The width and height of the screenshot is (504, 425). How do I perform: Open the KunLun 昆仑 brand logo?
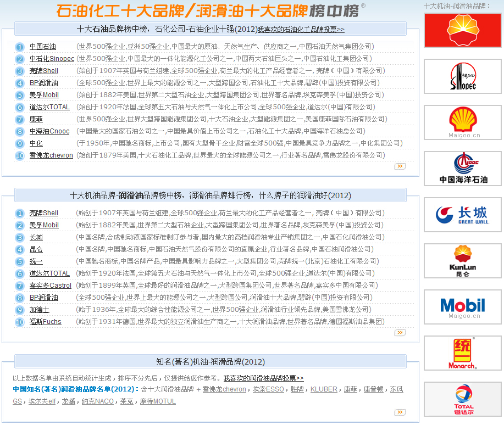[463, 261]
